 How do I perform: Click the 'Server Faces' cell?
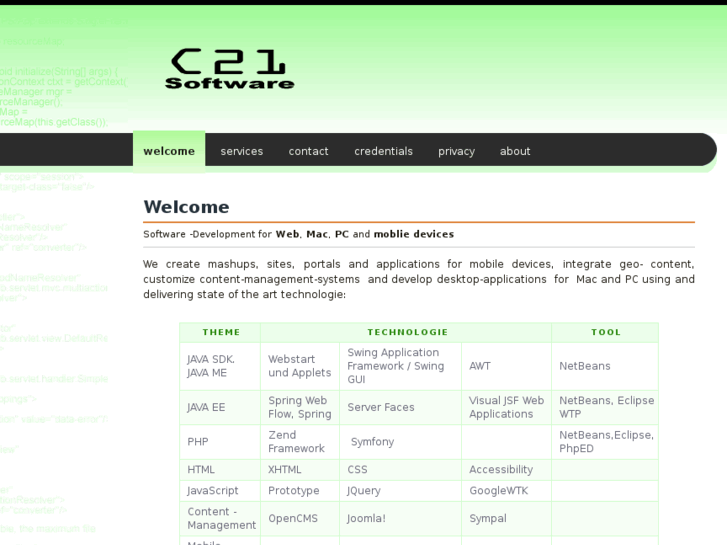401,407
